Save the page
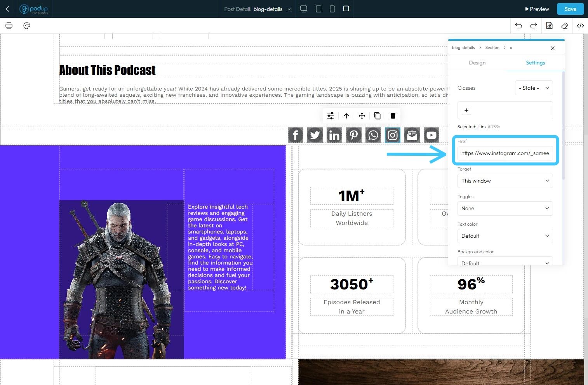This screenshot has height=385, width=588. 570,9
